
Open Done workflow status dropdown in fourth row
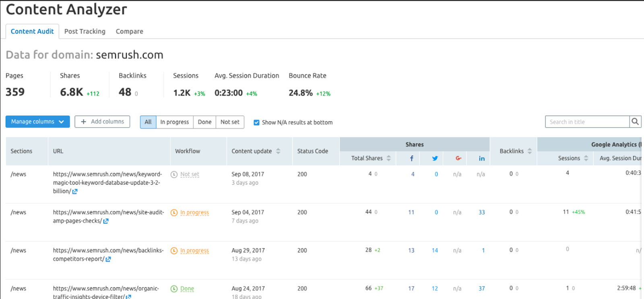[187, 289]
